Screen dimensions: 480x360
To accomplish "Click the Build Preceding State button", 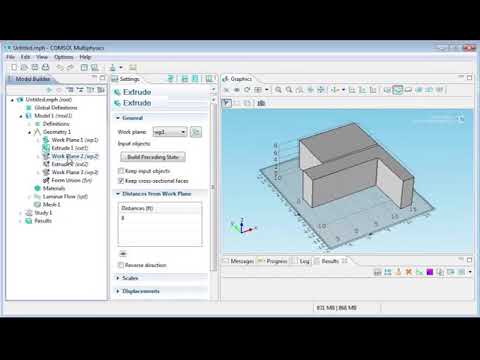I will click(x=153, y=157).
